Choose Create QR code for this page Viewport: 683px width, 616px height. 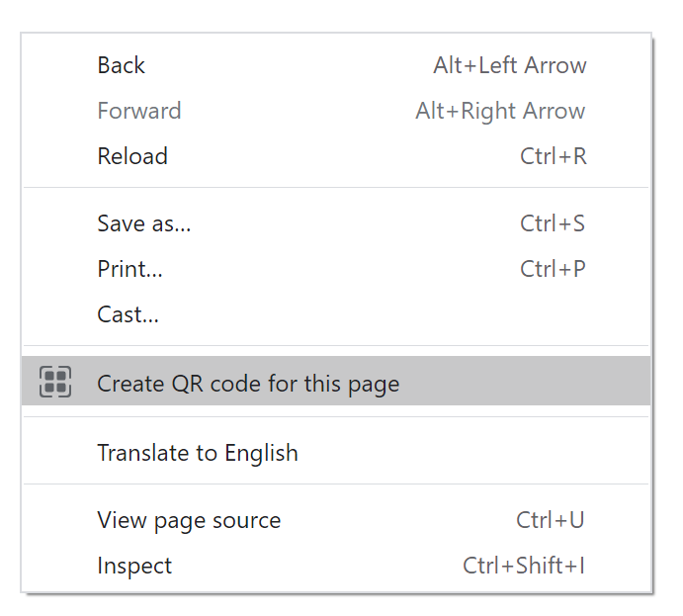[x=248, y=384]
